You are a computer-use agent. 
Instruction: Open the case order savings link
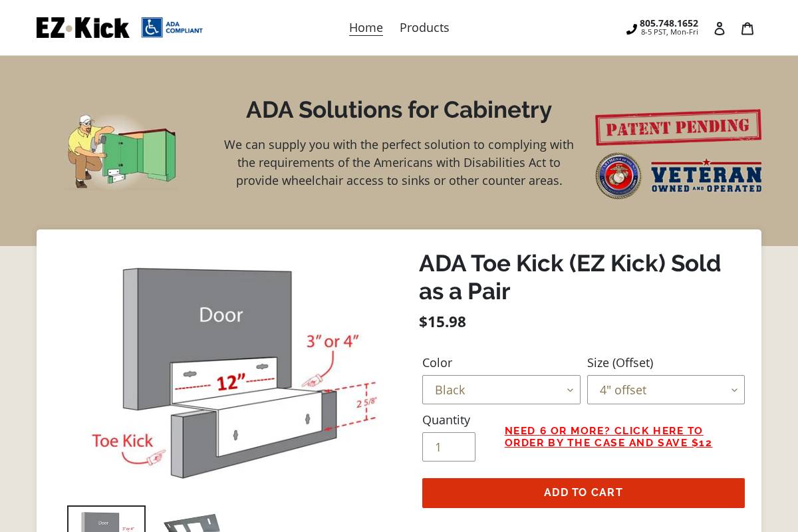(608, 436)
